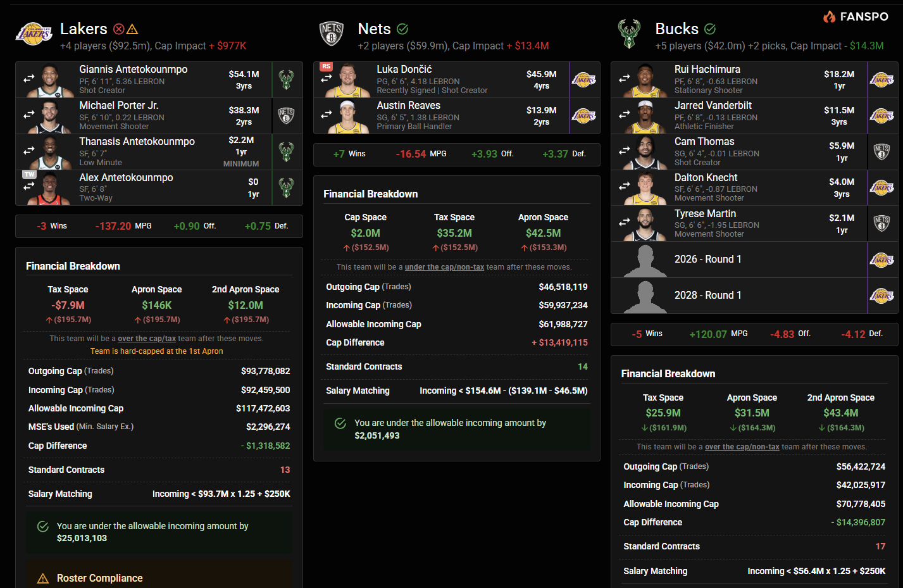903x588 pixels.
Task: Open 'over the cap/non-tax' link in Bucks panel
Action: tap(742, 447)
